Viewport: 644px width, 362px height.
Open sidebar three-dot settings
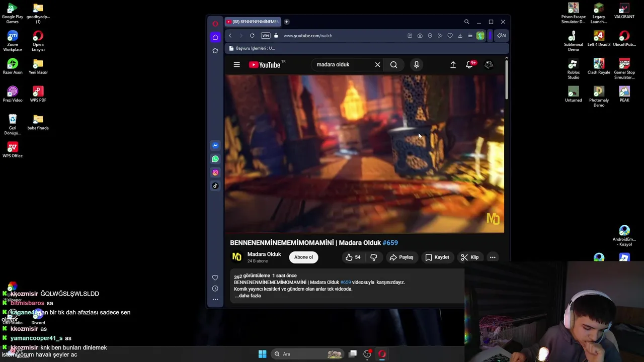click(x=215, y=299)
